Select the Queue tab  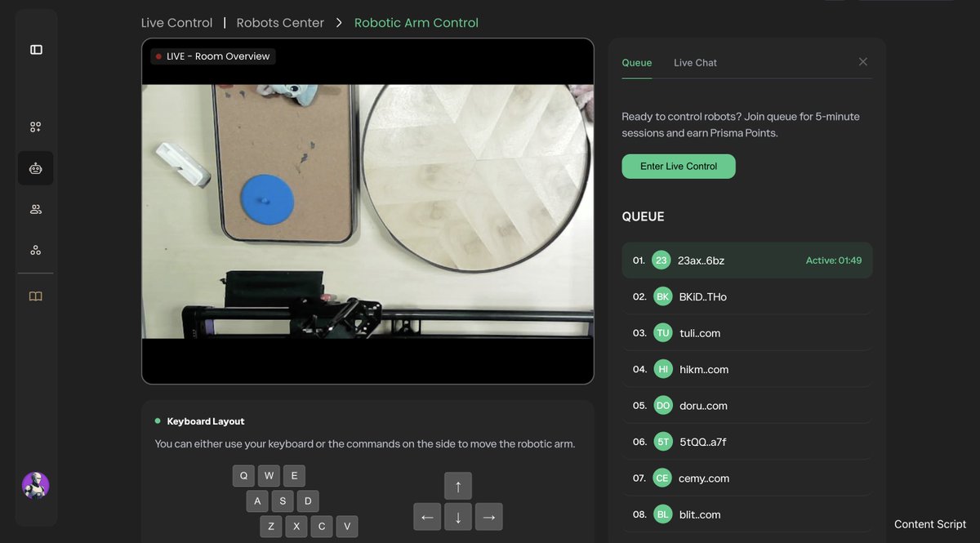[637, 62]
